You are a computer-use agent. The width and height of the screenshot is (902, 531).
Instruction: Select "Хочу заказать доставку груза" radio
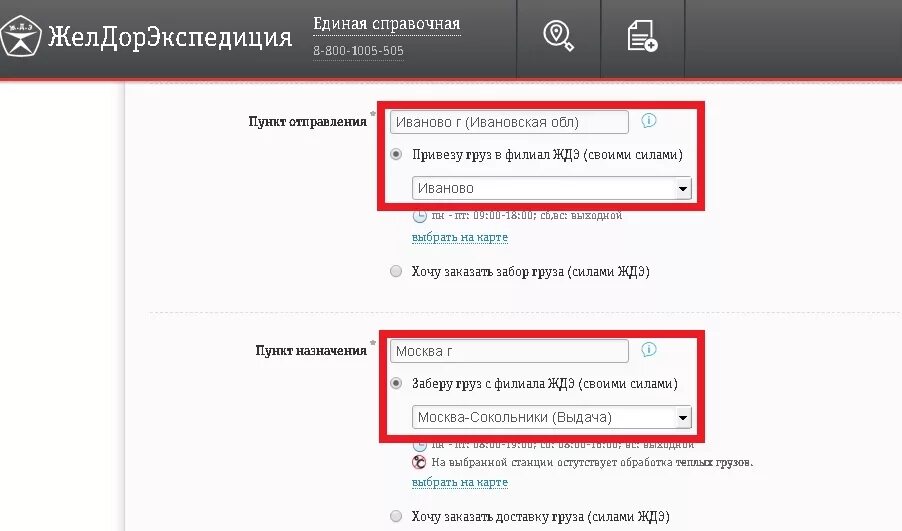396,516
